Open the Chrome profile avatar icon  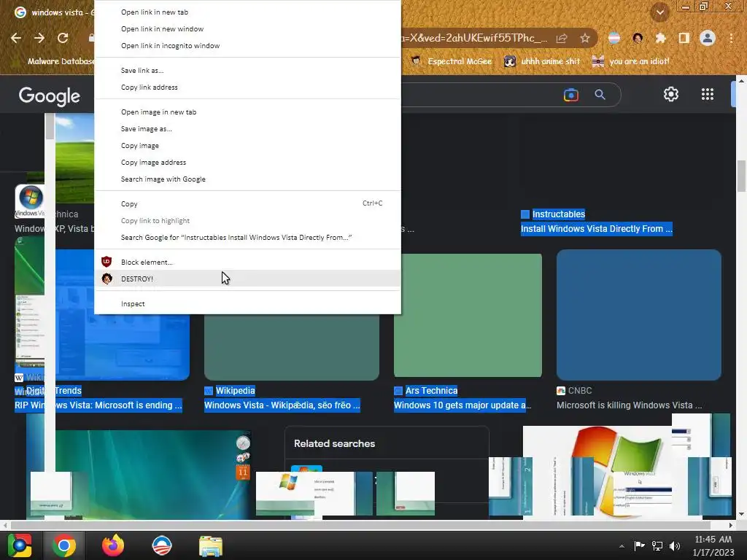pyautogui.click(x=708, y=38)
